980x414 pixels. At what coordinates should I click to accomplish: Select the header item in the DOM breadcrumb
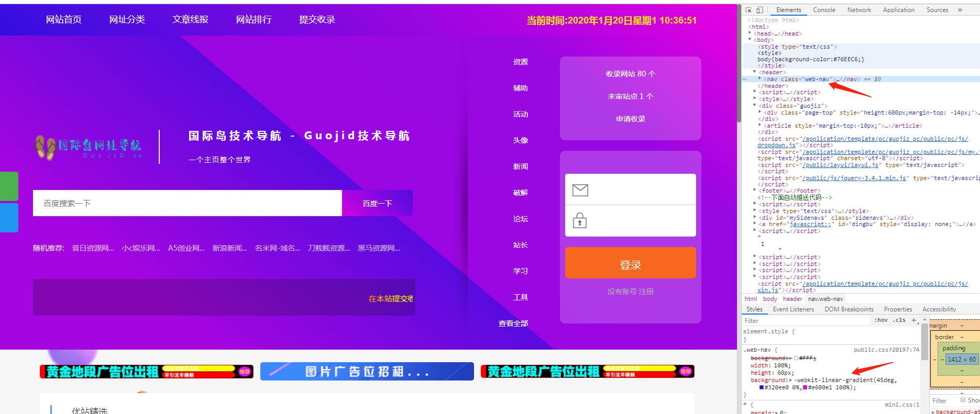(792, 299)
